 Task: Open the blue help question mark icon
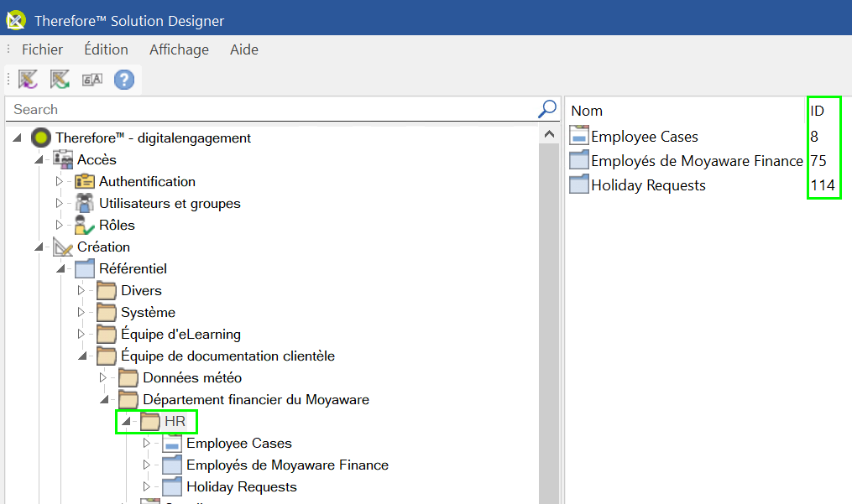124,80
